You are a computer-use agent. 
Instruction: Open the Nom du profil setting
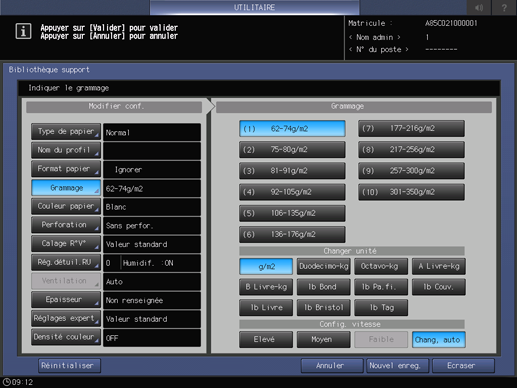66,150
